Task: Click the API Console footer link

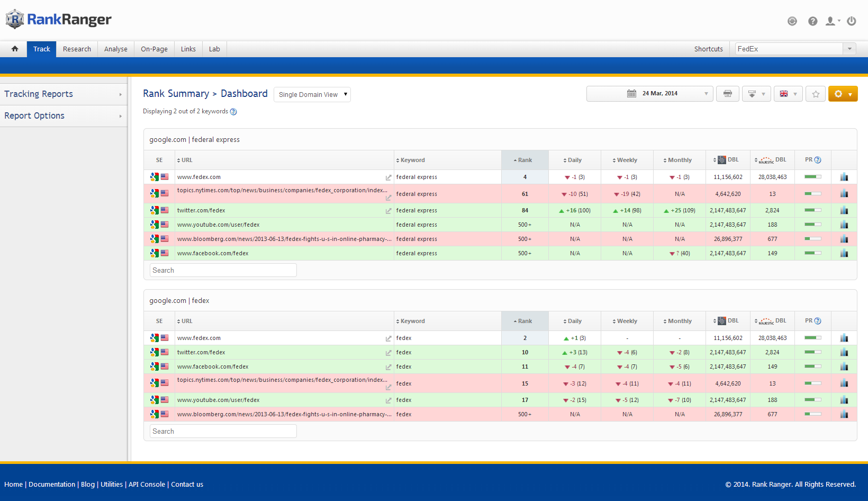Action: (x=147, y=484)
